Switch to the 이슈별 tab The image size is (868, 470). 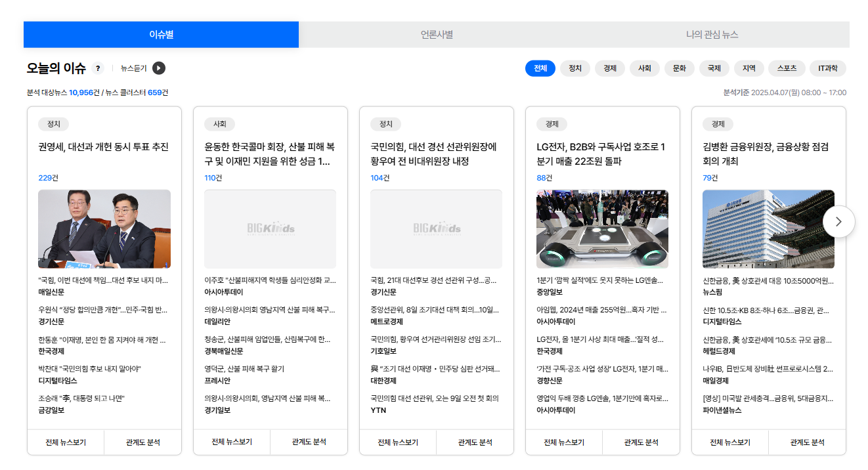[161, 35]
